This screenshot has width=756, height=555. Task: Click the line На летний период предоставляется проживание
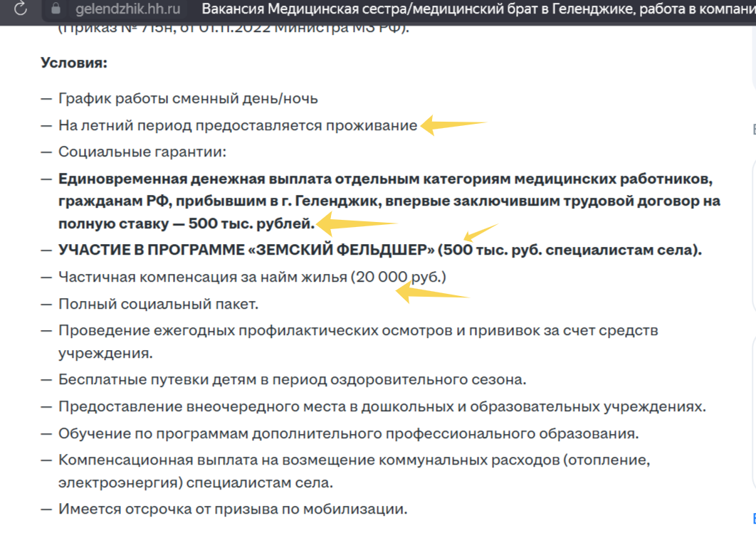pos(238,125)
